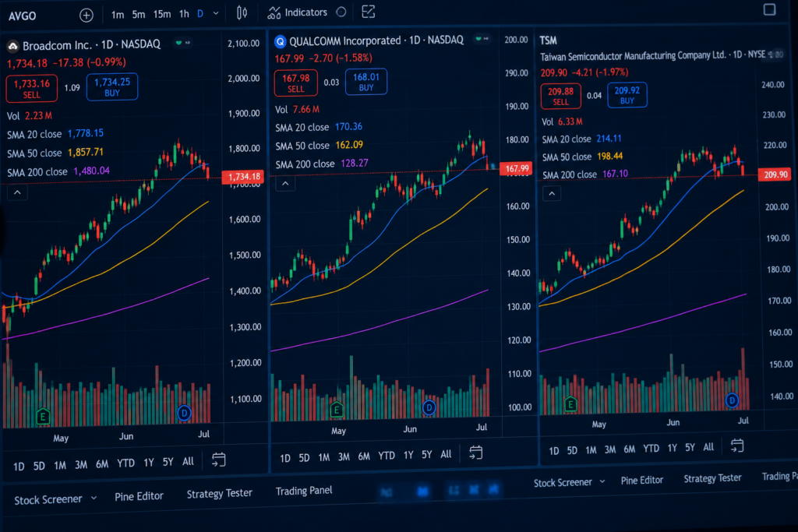Click the E earnings marker on Broadcom chart
The height and width of the screenshot is (532, 798).
tap(43, 417)
